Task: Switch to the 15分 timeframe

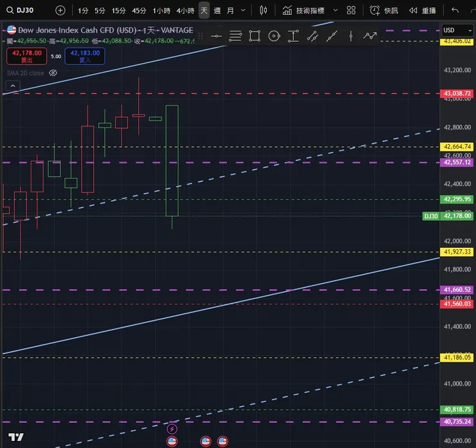Action: pos(119,11)
